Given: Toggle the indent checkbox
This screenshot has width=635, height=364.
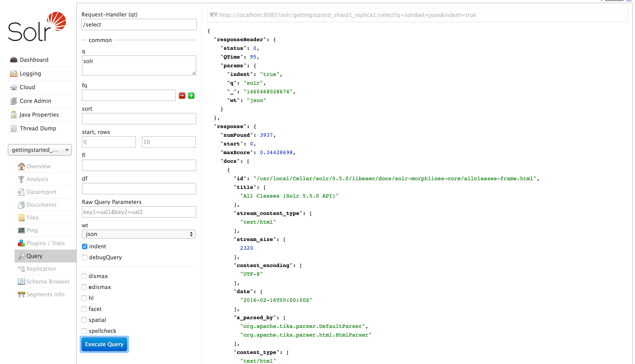Looking at the screenshot, I should click(85, 246).
